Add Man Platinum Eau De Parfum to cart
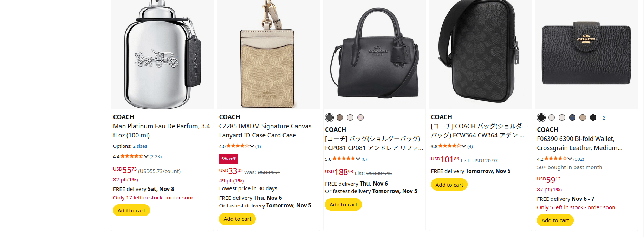Viewport: 644px width, 237px height. (x=131, y=211)
